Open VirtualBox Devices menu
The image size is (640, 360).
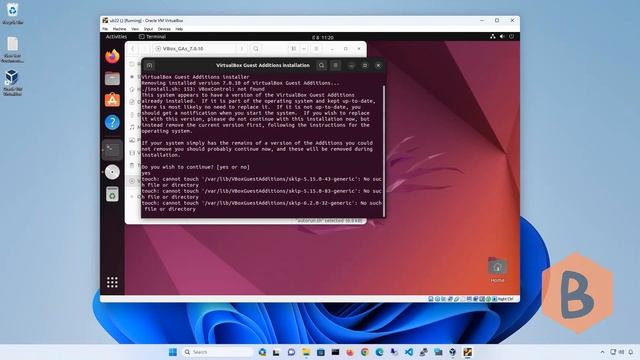pos(164,29)
